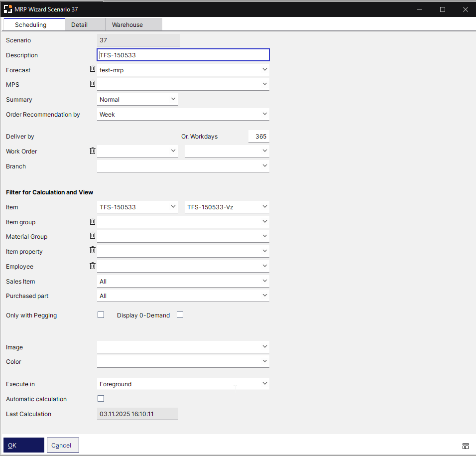
Task: Remove Item group filter with trash icon
Action: 92,221
